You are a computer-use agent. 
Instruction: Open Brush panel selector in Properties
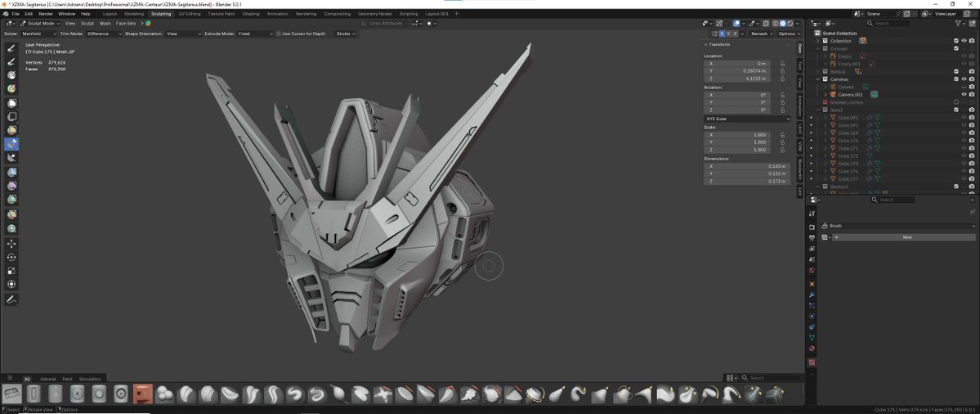tap(898, 226)
